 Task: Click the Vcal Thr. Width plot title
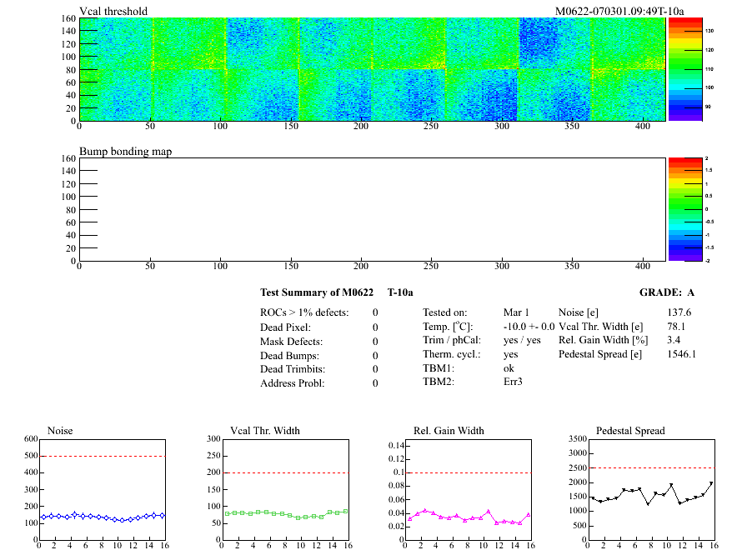(x=264, y=431)
